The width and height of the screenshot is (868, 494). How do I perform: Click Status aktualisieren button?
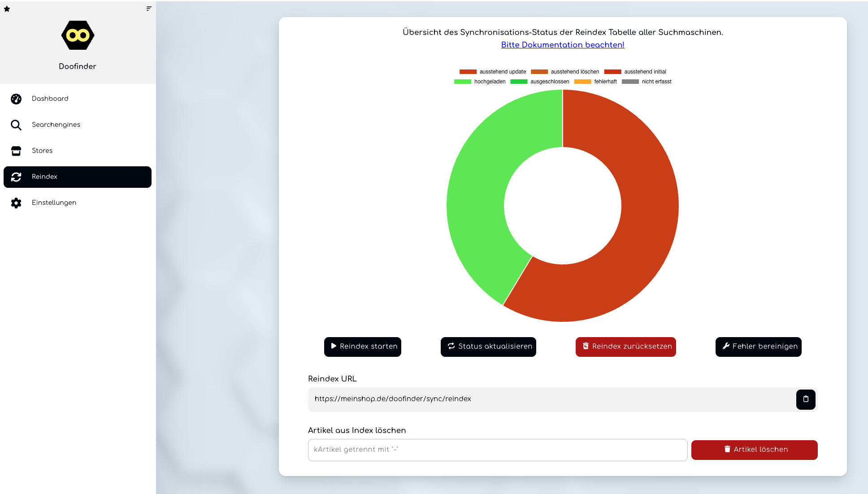coord(488,347)
